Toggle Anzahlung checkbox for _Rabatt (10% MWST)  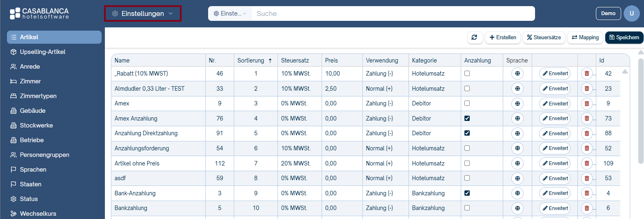pyautogui.click(x=467, y=74)
